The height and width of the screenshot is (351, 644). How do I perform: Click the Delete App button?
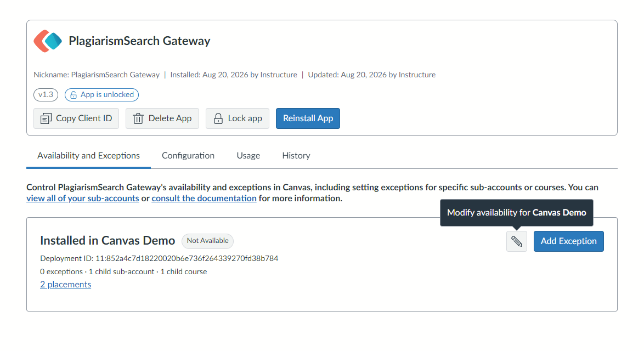(162, 118)
